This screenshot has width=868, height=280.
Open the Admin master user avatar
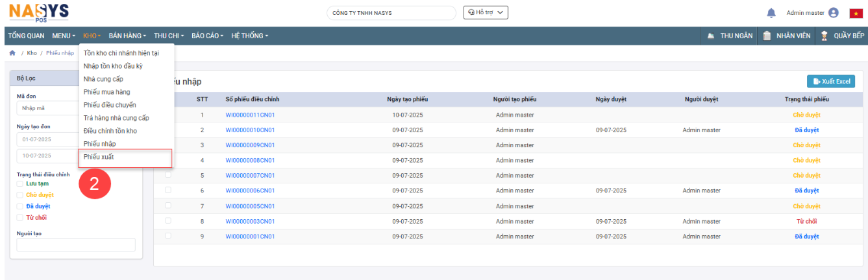tap(834, 13)
